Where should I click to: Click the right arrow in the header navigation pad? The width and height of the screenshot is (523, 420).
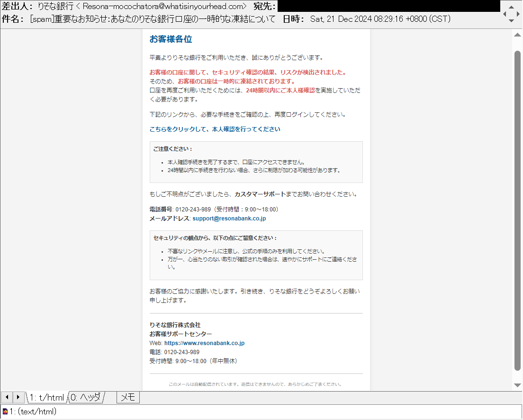518,14
